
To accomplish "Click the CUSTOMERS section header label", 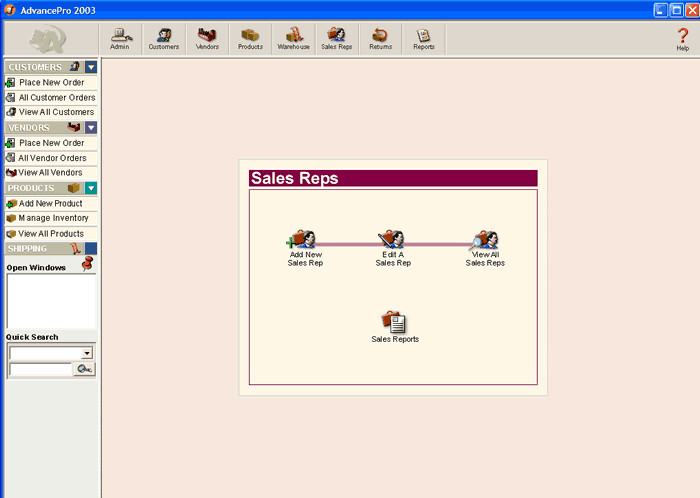I will 35,67.
